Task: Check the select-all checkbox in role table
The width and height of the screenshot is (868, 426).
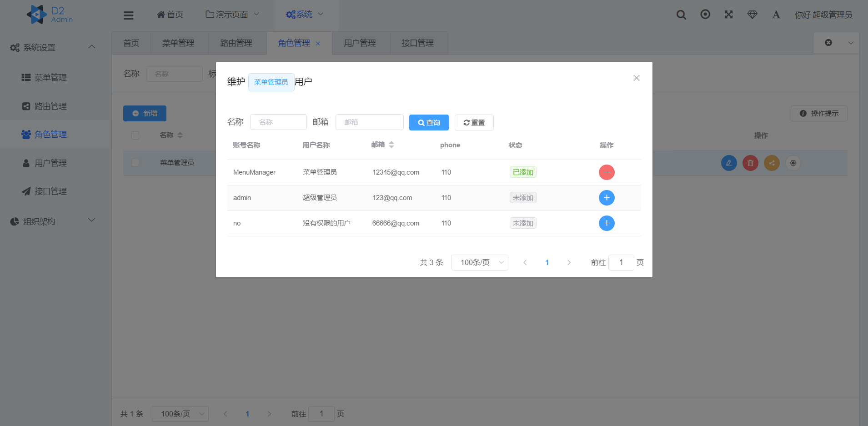Action: coord(135,135)
